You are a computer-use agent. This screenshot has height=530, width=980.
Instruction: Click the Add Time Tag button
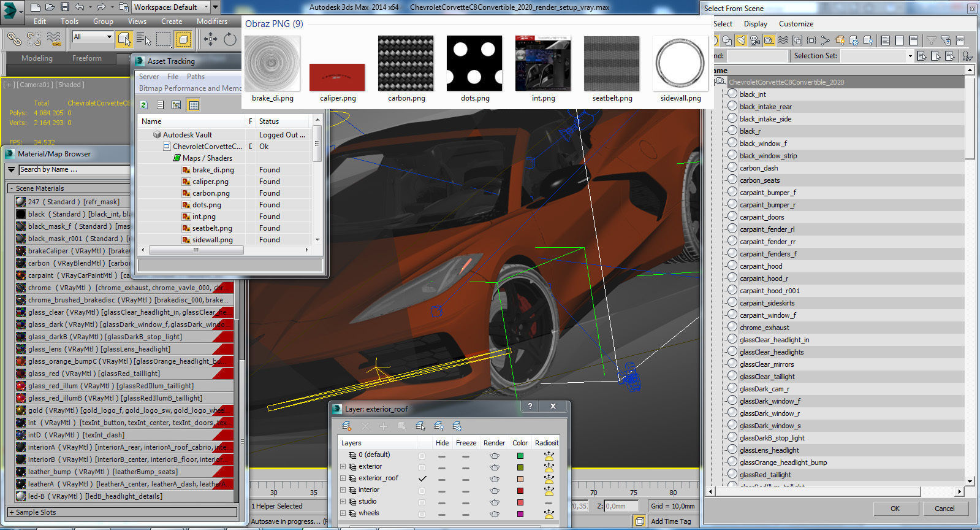[670, 521]
